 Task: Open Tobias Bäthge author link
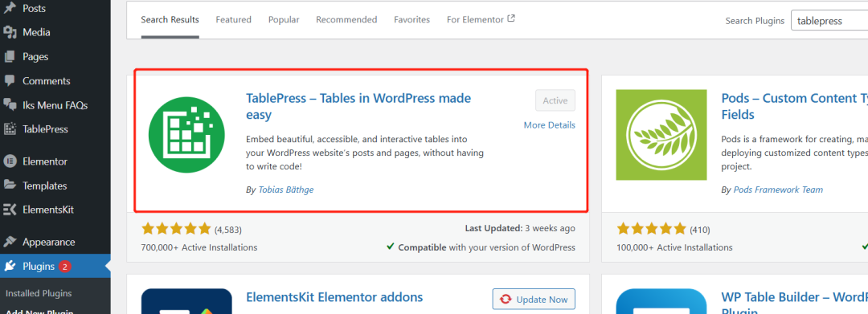(x=286, y=190)
